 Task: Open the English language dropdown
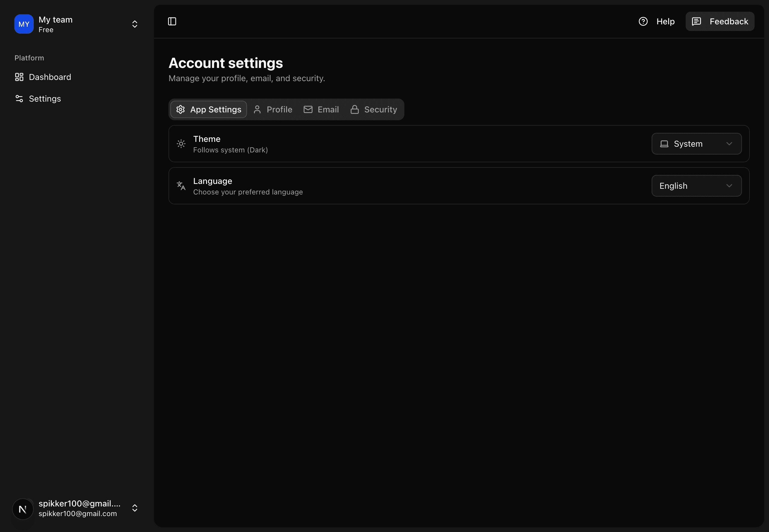(x=696, y=186)
